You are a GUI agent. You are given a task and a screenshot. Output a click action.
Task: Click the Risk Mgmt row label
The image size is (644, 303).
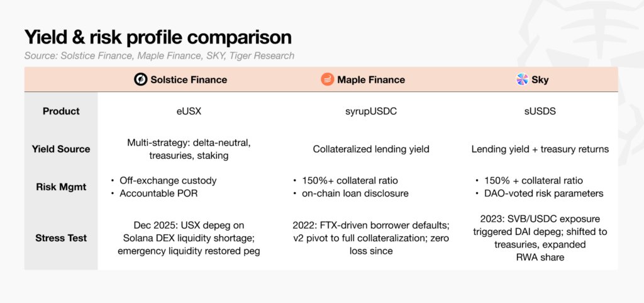(61, 187)
